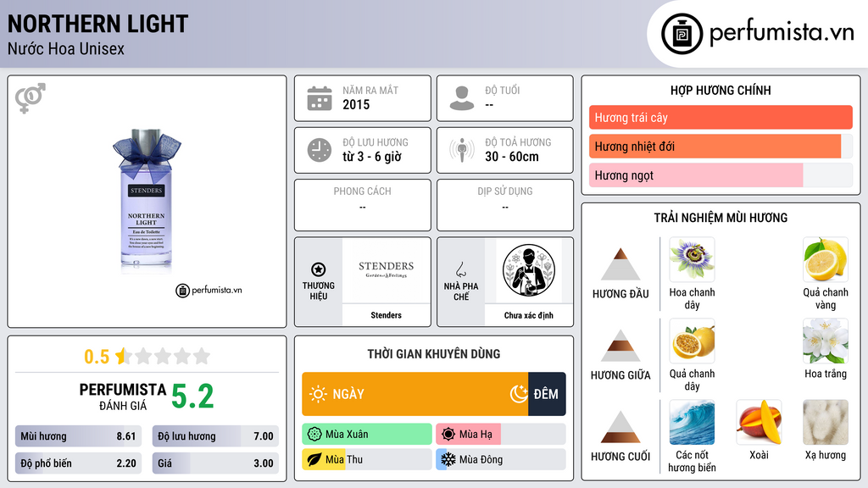Click the Thời gian khuyên dùng heading

tap(434, 353)
